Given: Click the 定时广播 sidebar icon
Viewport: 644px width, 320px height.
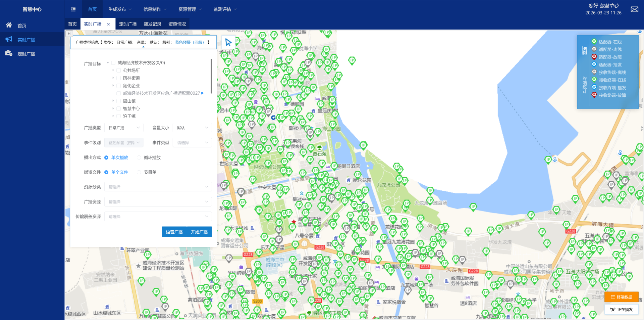Looking at the screenshot, I should [x=9, y=53].
